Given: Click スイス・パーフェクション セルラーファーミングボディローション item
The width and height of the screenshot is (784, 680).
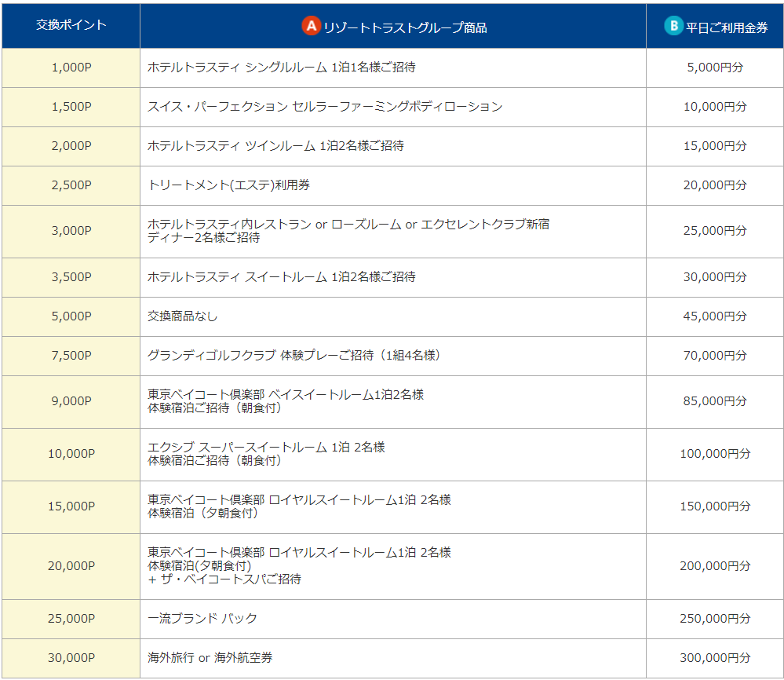Looking at the screenshot, I should (x=325, y=107).
